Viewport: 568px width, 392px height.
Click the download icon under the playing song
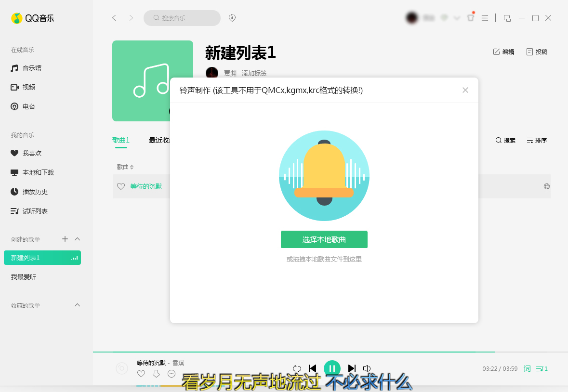156,373
